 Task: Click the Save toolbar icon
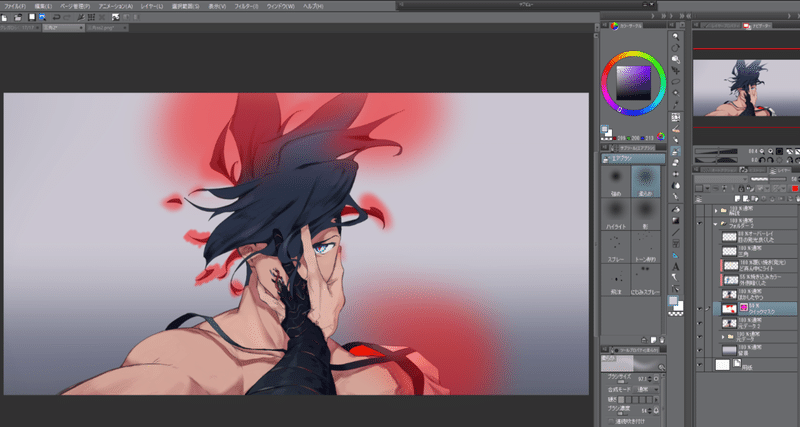pyautogui.click(x=32, y=17)
